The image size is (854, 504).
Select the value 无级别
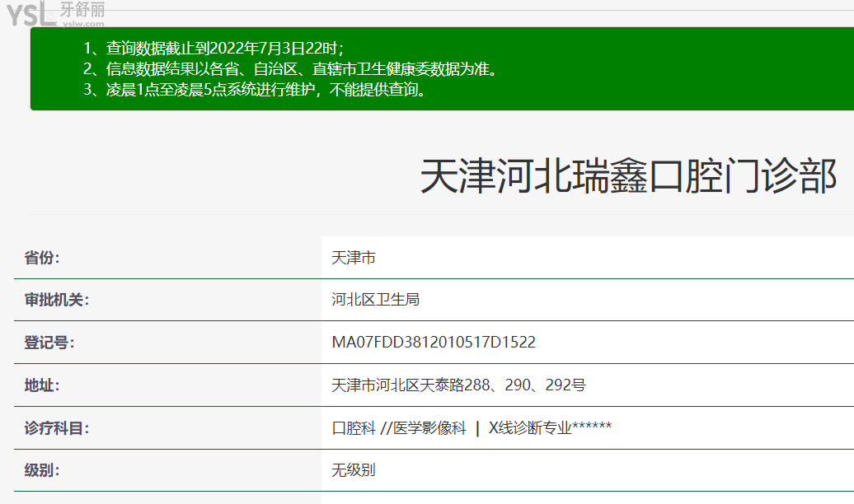pyautogui.click(x=354, y=469)
